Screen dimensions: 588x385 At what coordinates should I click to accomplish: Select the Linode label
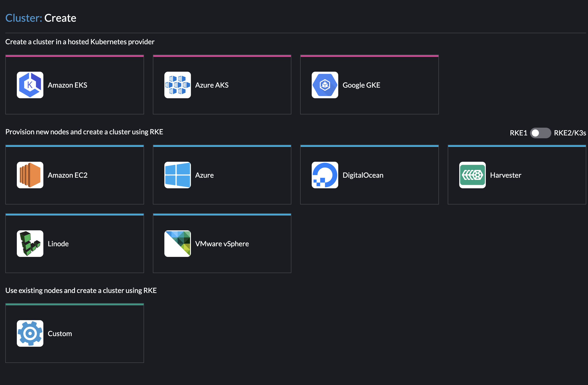point(58,244)
